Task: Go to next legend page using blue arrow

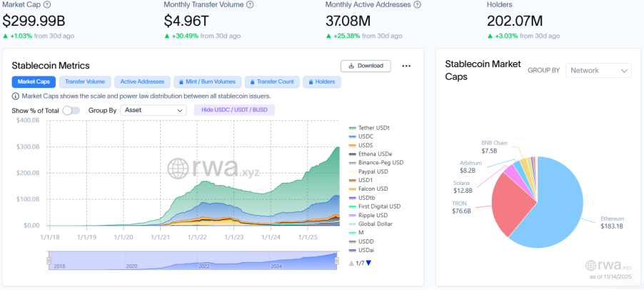Action: (368, 264)
